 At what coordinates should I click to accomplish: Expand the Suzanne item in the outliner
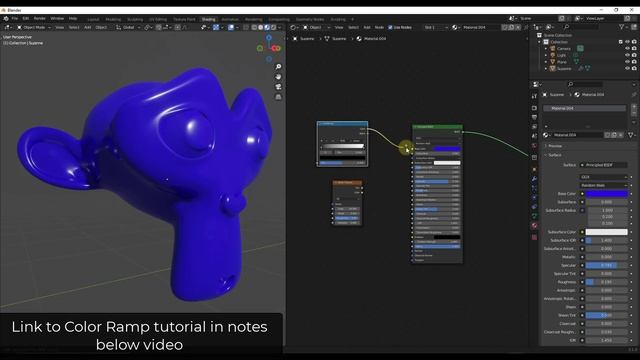click(546, 69)
